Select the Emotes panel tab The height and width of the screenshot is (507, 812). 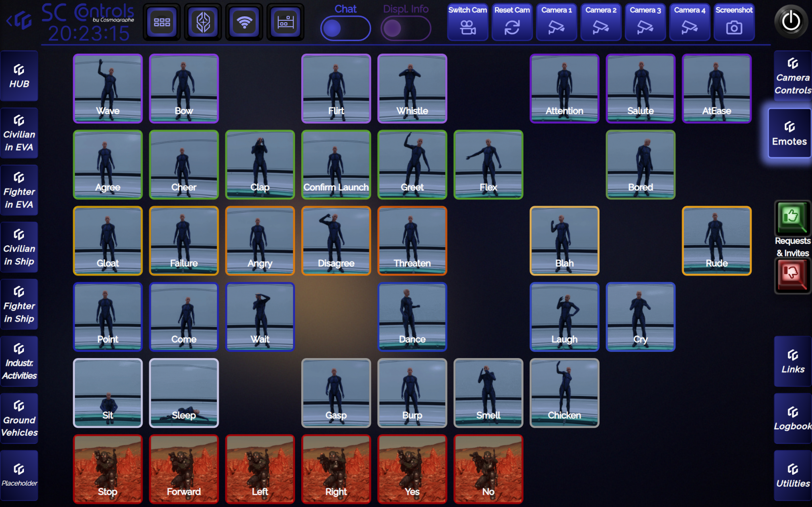click(x=790, y=133)
